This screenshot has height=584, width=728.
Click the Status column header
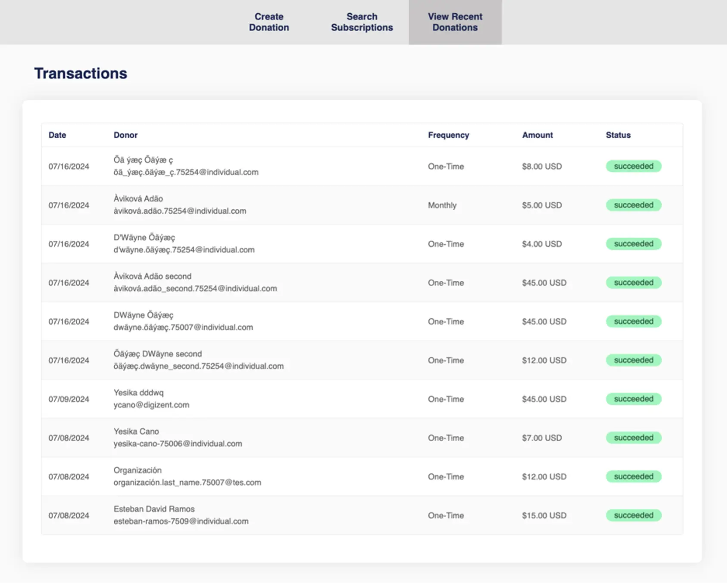pyautogui.click(x=618, y=135)
